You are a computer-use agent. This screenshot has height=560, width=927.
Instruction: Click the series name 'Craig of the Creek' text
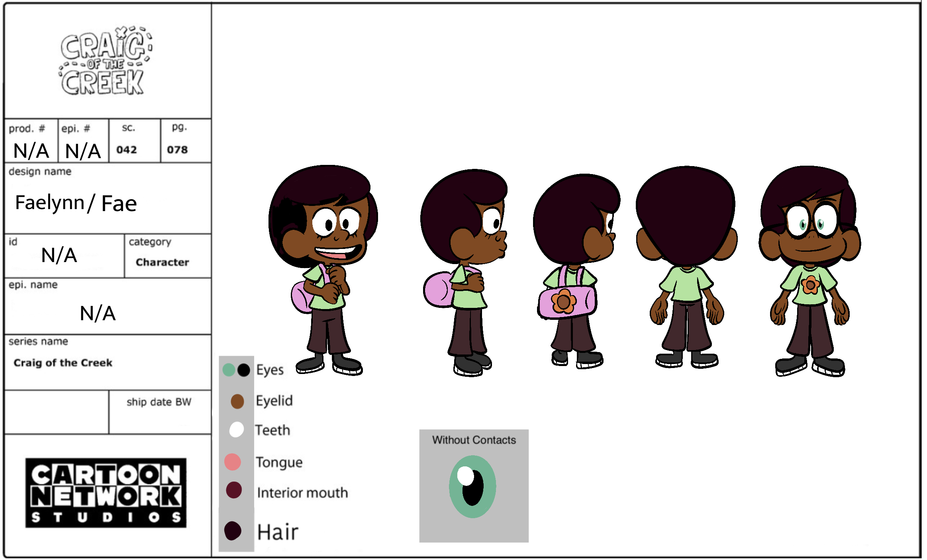click(x=63, y=363)
